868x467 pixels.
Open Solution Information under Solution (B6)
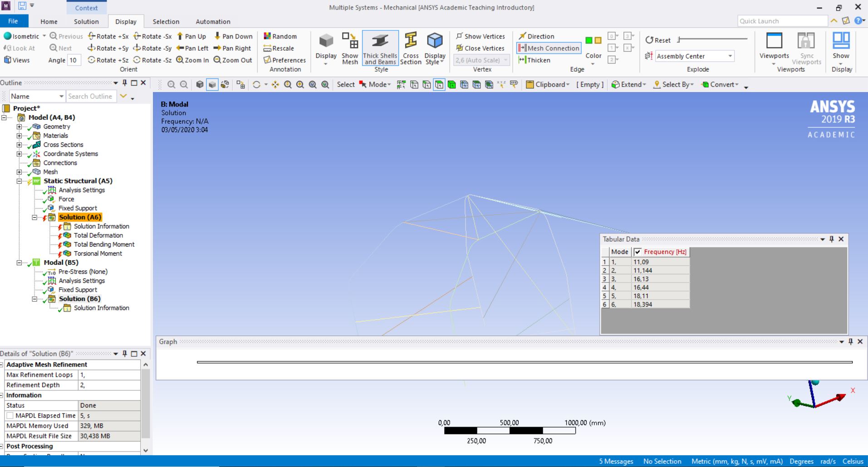(x=102, y=308)
